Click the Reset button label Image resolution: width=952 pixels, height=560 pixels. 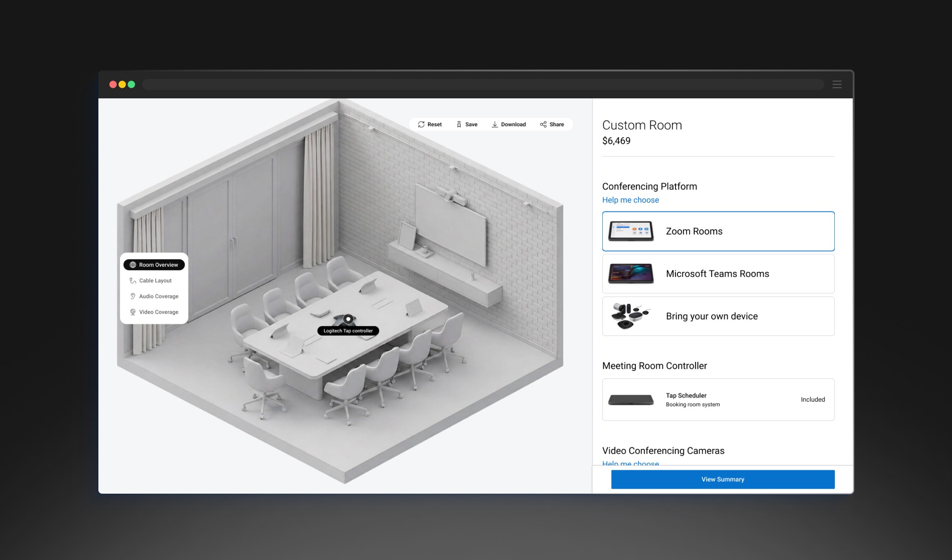(434, 124)
